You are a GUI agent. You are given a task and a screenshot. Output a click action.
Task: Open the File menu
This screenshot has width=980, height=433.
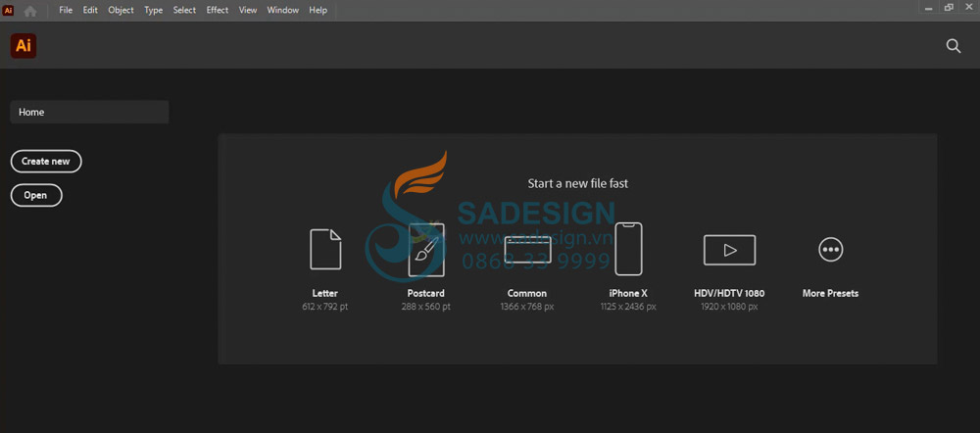66,10
